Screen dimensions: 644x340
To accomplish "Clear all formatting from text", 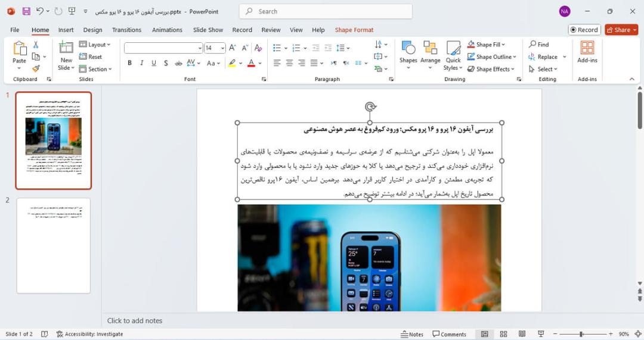I will [x=258, y=48].
